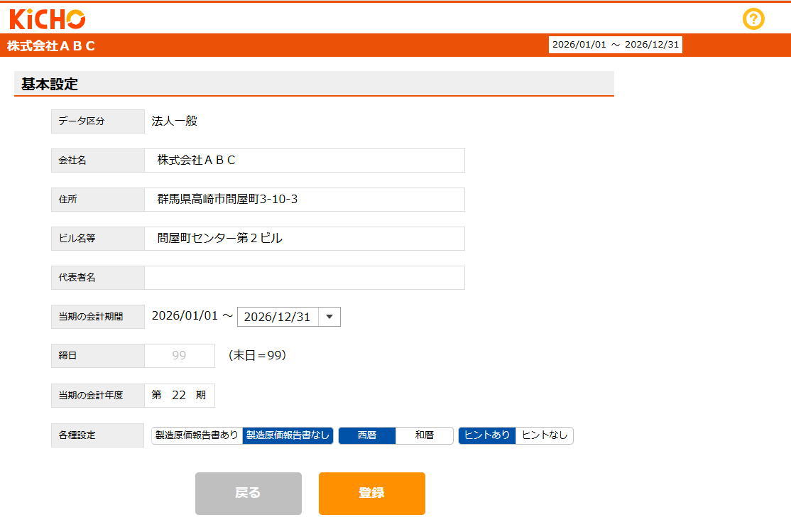
Task: Click the 2026/12/31 end date combo box
Action: [278, 317]
